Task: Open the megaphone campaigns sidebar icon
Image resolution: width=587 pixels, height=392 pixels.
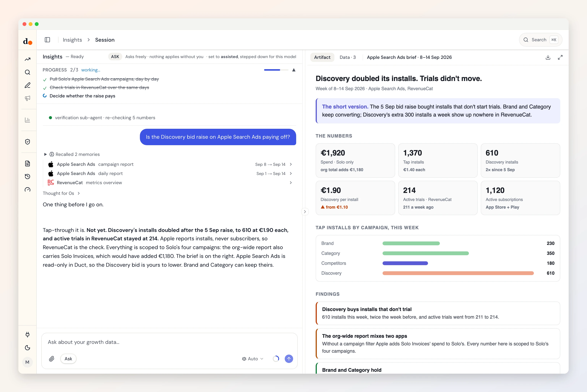Action: [28, 98]
